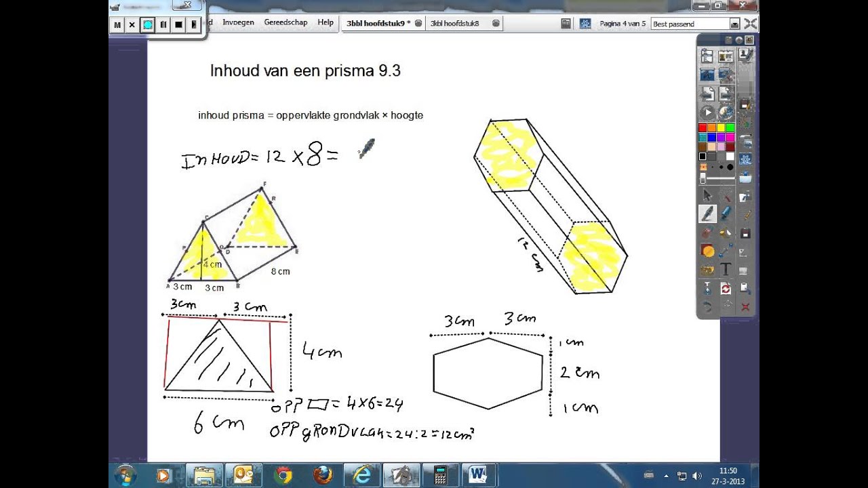Show hidden system tray icons
Image resolution: width=868 pixels, height=488 pixels.
[667, 476]
